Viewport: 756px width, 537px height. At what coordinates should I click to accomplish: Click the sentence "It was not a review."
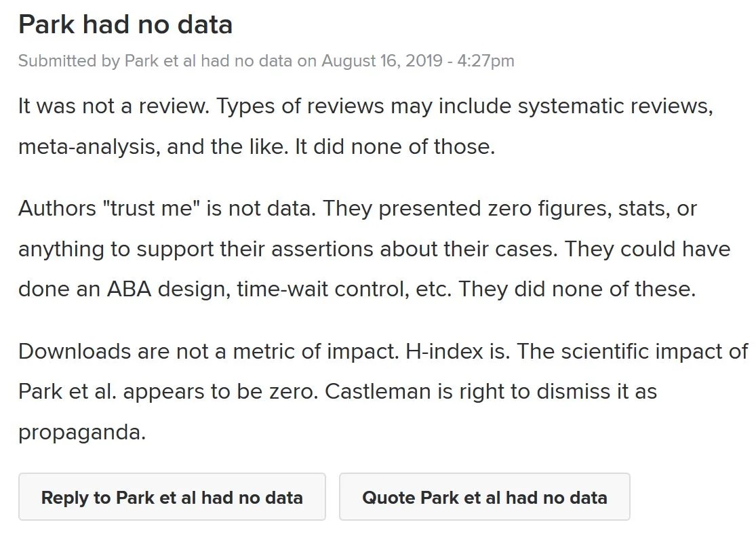pyautogui.click(x=114, y=106)
